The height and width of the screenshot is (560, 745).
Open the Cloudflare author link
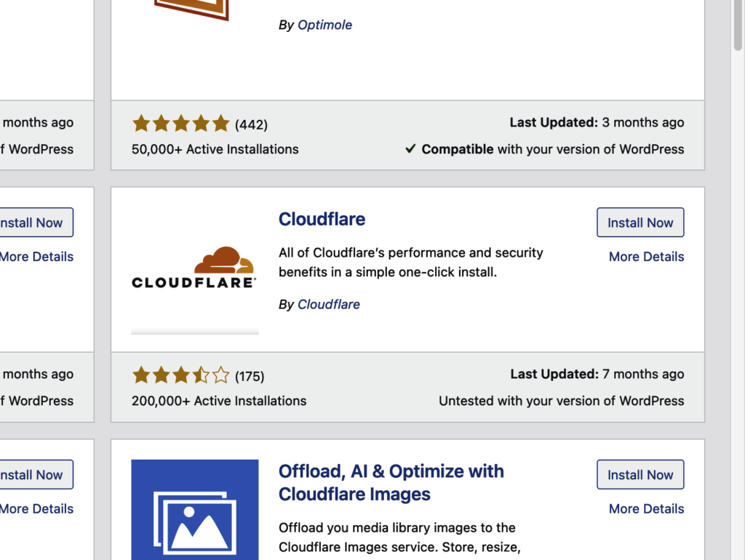pyautogui.click(x=328, y=305)
